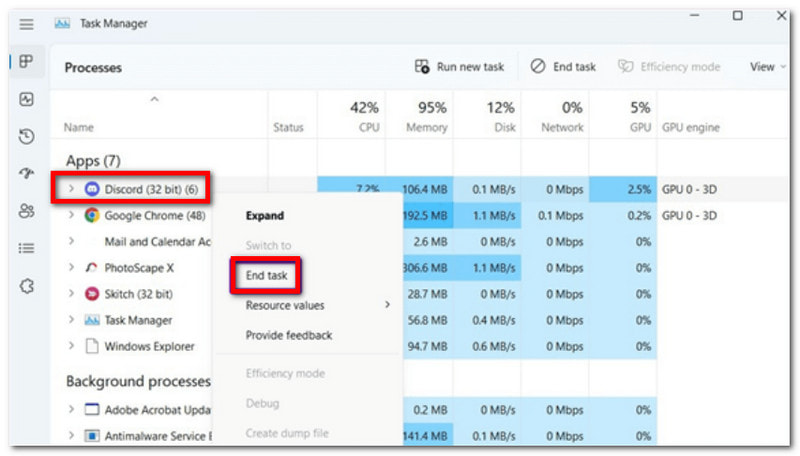Select the Processes sidebar icon

tap(27, 62)
